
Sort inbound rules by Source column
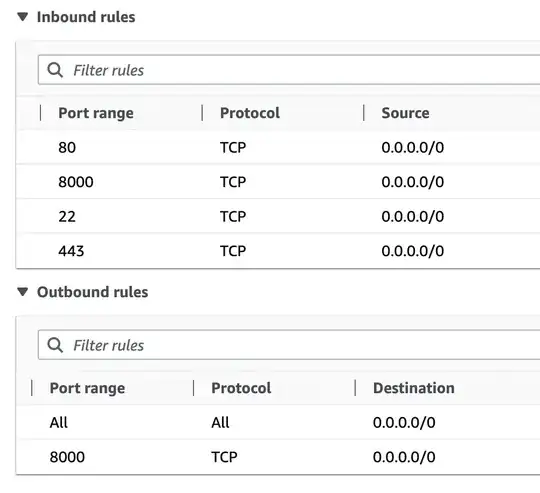[x=405, y=113]
